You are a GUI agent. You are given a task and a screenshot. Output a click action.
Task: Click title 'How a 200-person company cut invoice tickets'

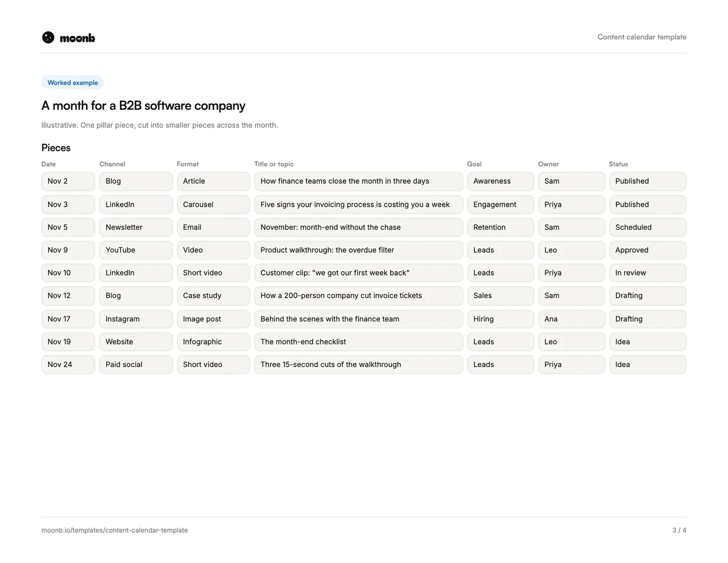pos(358,296)
